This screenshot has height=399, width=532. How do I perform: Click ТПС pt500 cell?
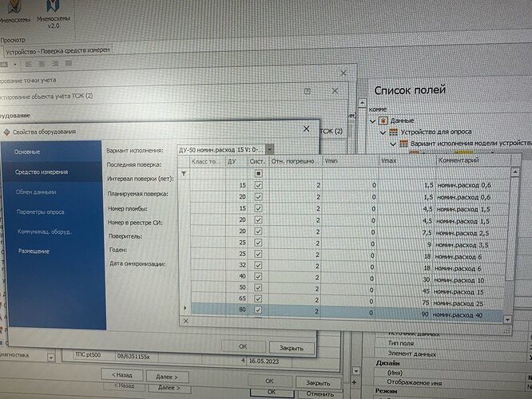[88, 355]
